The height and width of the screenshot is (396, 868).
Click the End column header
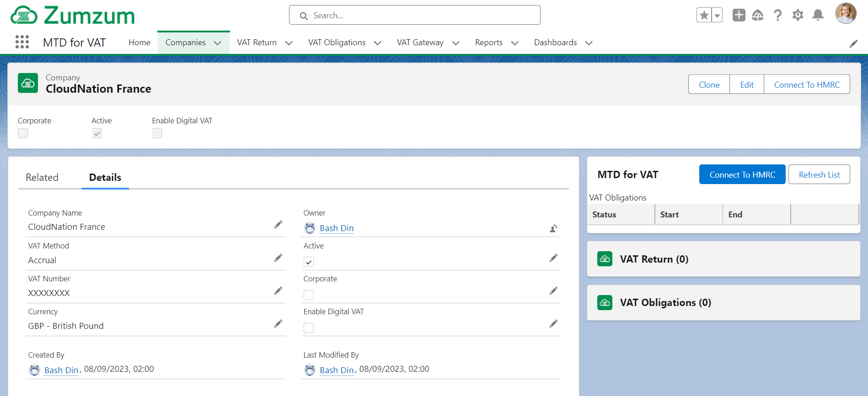coord(757,214)
